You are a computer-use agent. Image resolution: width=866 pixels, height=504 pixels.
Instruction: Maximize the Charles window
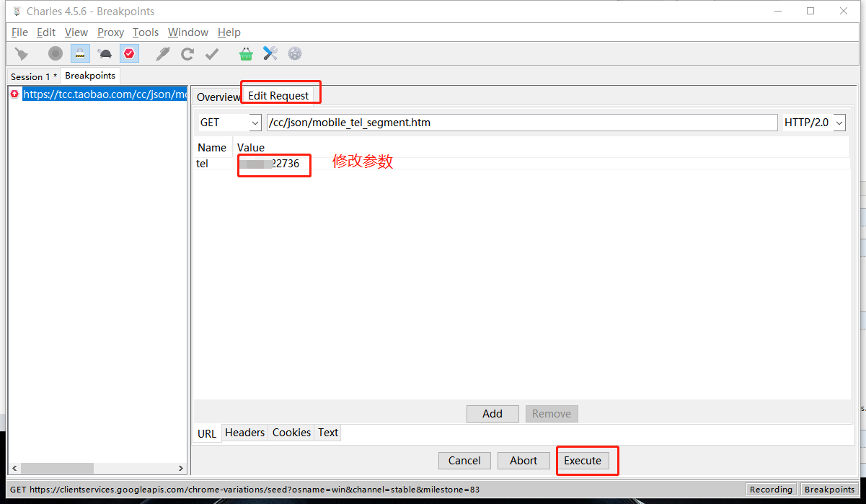810,12
